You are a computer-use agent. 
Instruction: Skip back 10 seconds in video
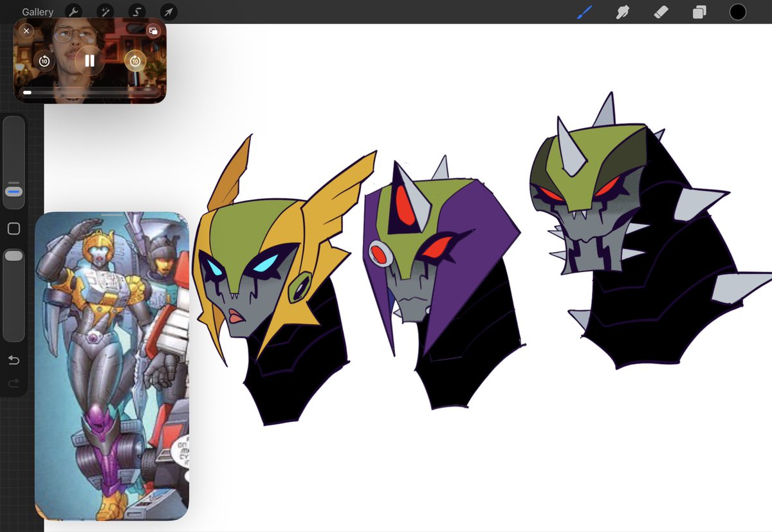44,61
